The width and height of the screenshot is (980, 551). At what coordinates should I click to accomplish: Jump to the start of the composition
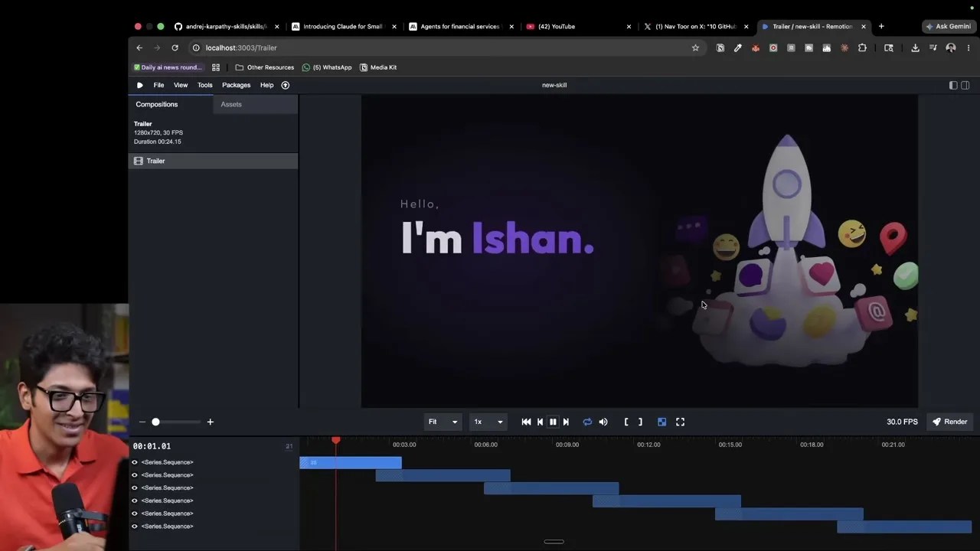coord(526,422)
